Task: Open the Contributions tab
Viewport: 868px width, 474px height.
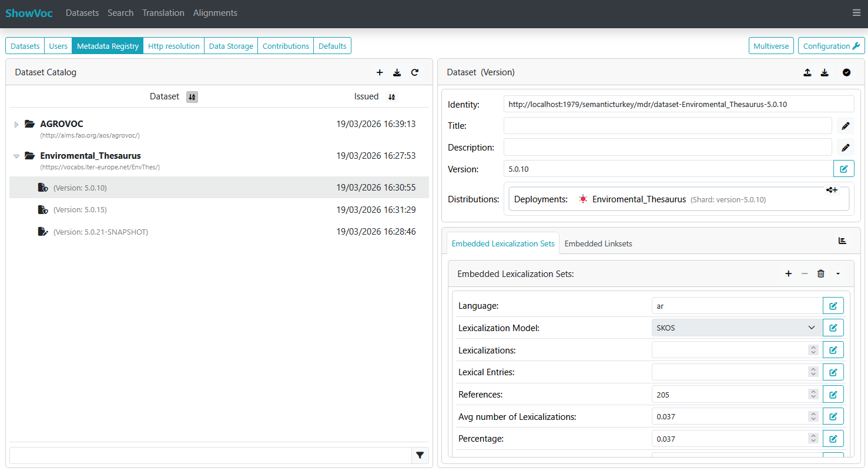Action: pos(286,46)
